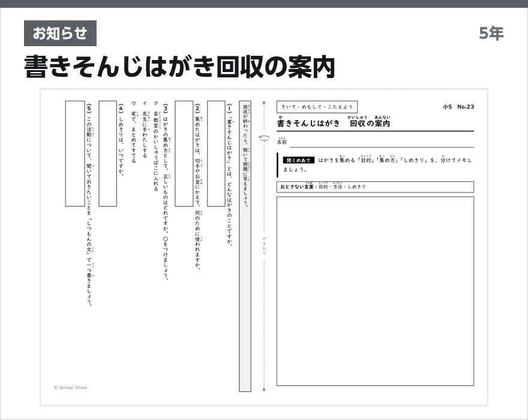Click the large memo writing box
This screenshot has width=528, height=420.
(x=375, y=291)
